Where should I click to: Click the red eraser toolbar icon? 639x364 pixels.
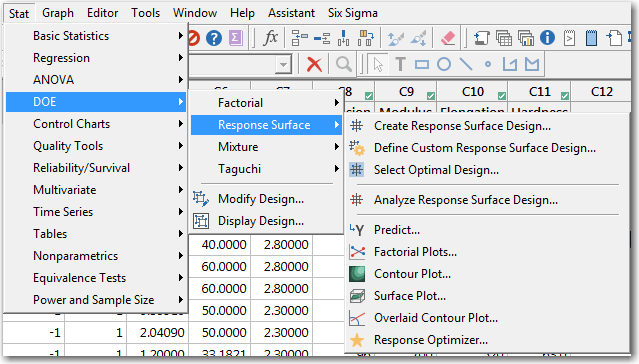pos(448,38)
